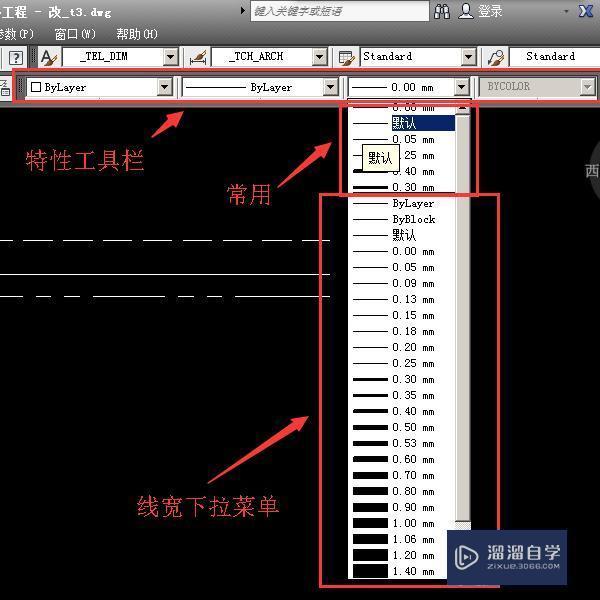This screenshot has width=600, height=600.
Task: Click the help question mark icon
Action: pos(16,58)
